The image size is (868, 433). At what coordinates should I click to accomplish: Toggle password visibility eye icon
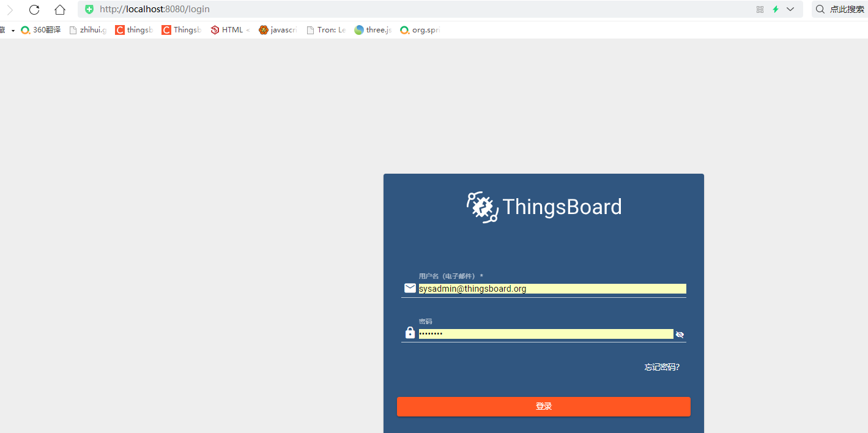coord(680,334)
